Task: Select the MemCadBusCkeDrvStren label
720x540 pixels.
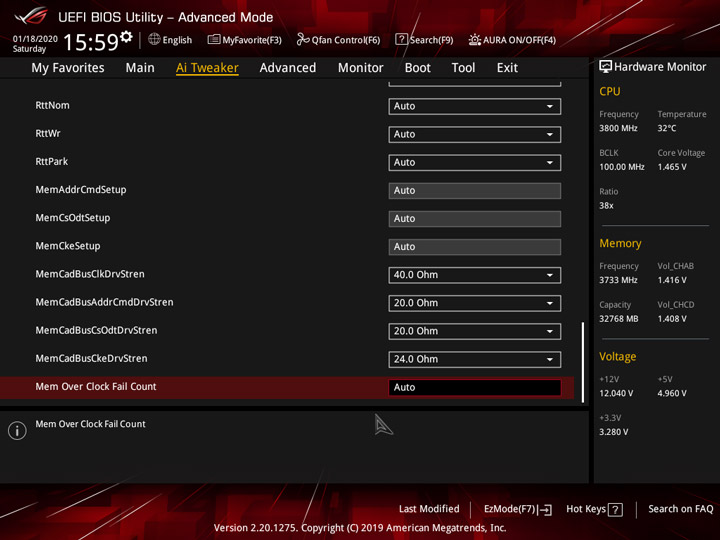Action: coord(91,358)
